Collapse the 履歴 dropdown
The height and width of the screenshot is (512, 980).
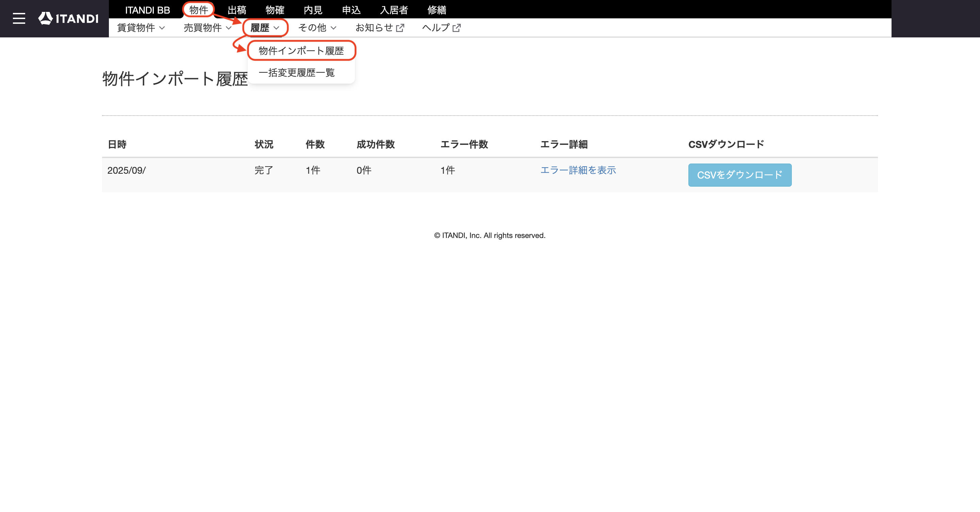(x=265, y=28)
